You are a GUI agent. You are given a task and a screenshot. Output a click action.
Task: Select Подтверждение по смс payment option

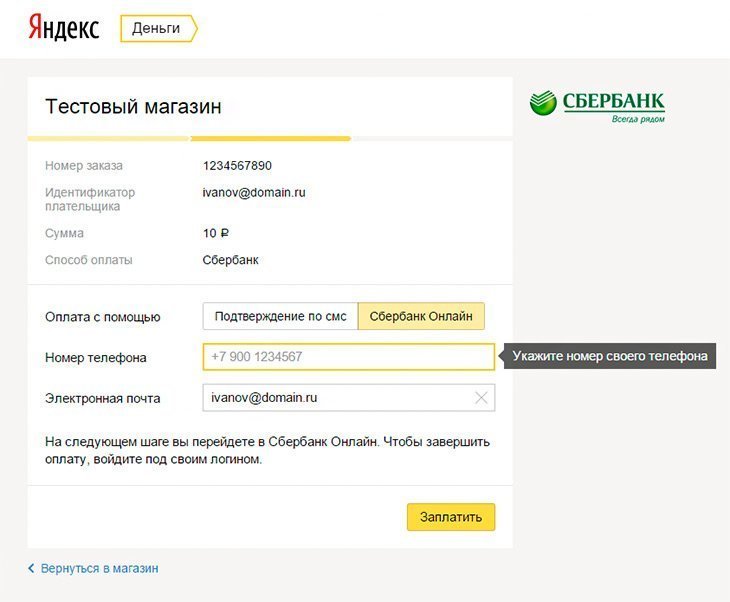click(x=280, y=316)
